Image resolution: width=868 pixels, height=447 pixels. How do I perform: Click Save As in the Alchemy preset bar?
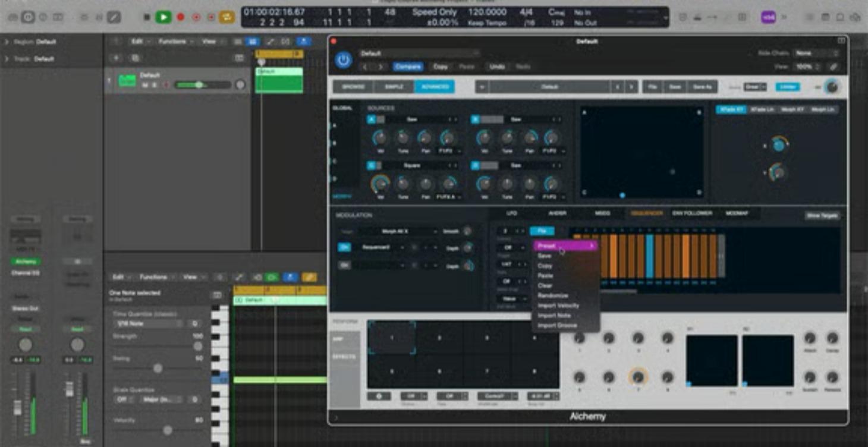pos(702,87)
